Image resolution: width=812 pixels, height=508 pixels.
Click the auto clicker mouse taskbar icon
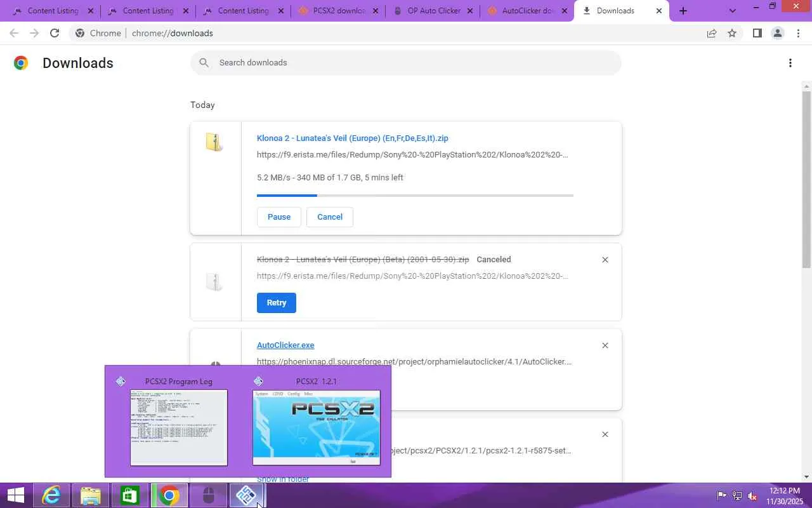pos(209,495)
